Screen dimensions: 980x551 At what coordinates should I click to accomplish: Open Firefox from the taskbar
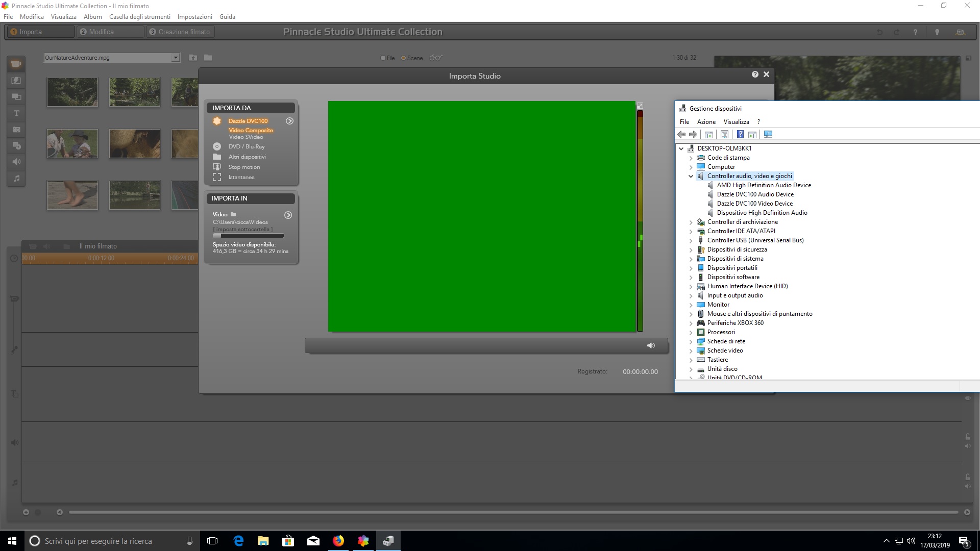(x=338, y=541)
